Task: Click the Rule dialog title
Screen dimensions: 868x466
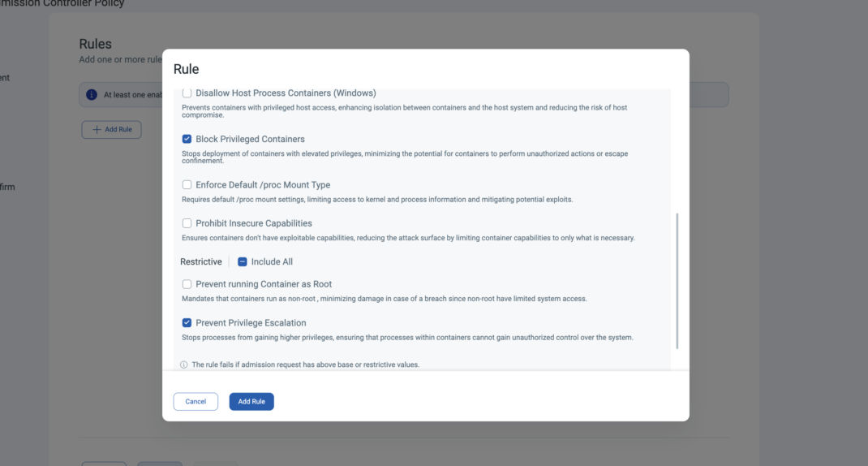Action: pyautogui.click(x=186, y=69)
